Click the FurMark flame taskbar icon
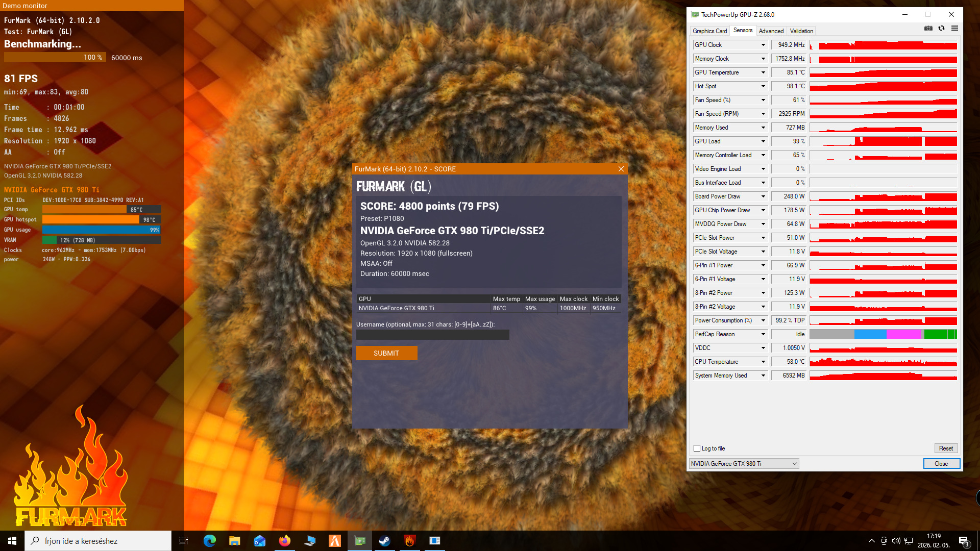980x551 pixels. click(410, 541)
